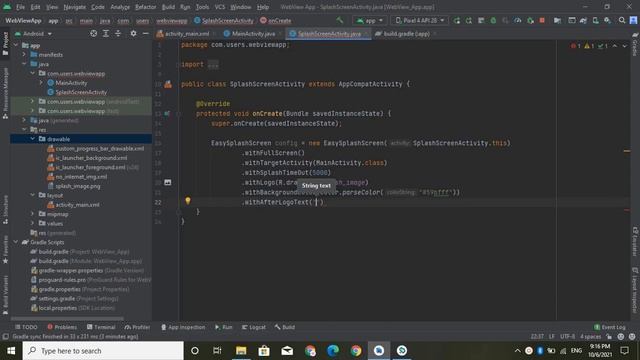Expand the values folder

tap(33, 223)
